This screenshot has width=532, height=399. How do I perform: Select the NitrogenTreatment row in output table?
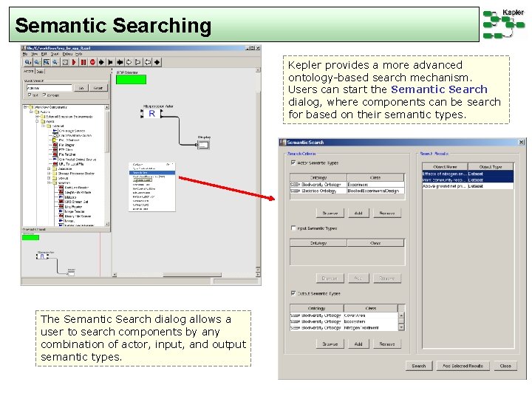pyautogui.click(x=344, y=328)
